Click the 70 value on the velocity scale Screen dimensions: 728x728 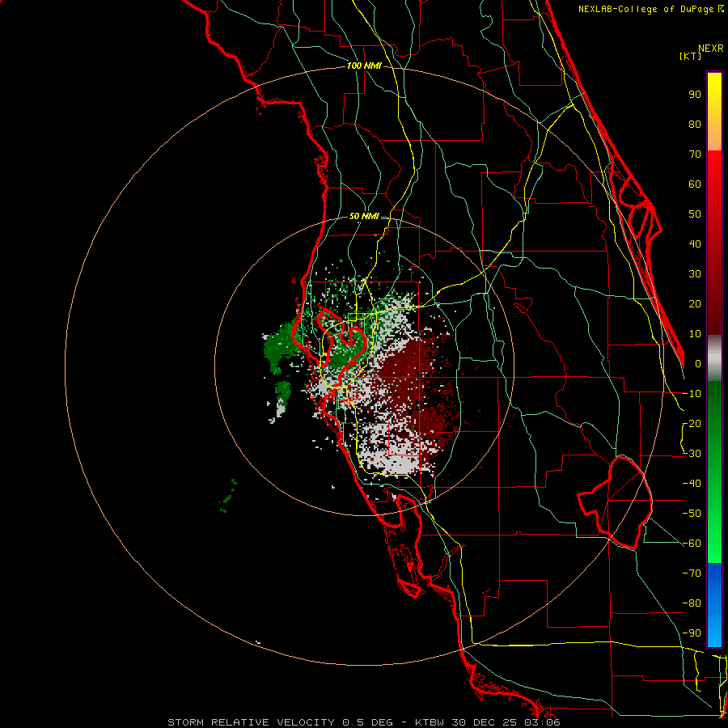coord(695,154)
